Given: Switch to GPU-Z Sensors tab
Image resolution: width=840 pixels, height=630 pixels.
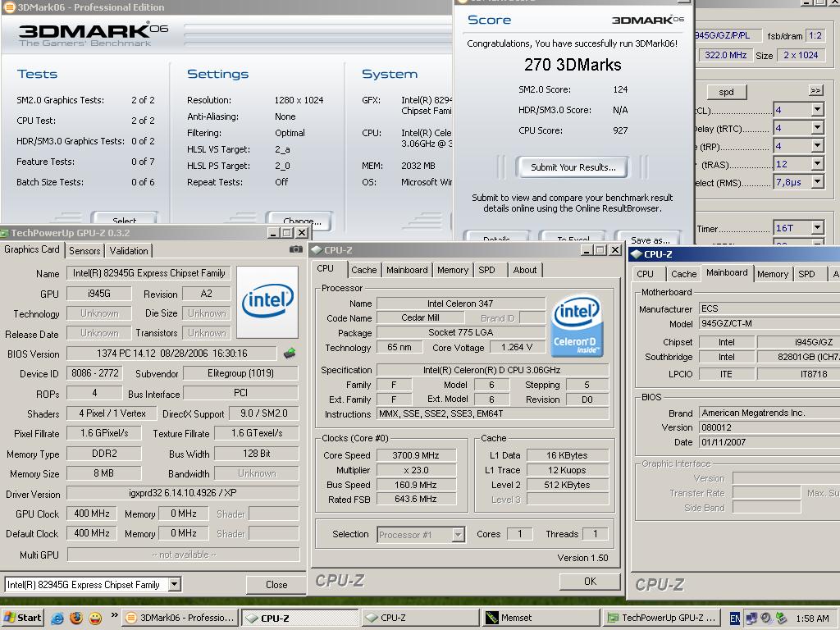Looking at the screenshot, I should point(84,251).
